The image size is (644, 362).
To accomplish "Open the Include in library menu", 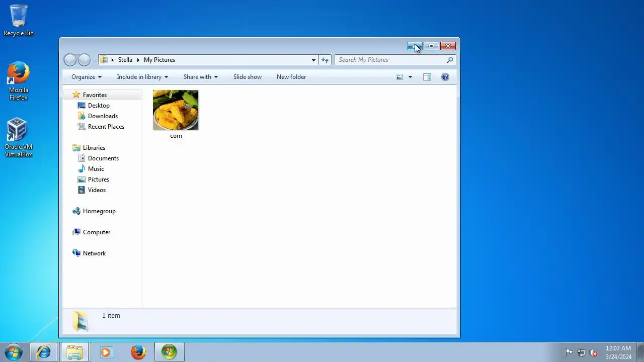I will [x=142, y=77].
